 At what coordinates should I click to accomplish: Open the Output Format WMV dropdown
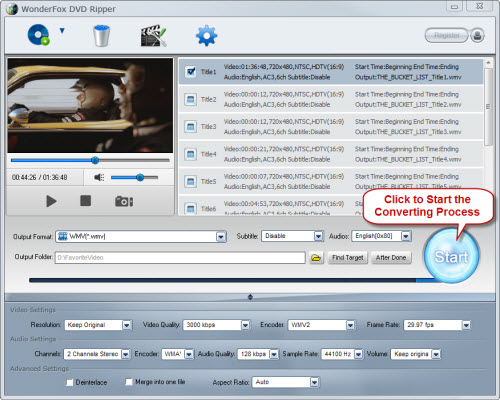221,237
